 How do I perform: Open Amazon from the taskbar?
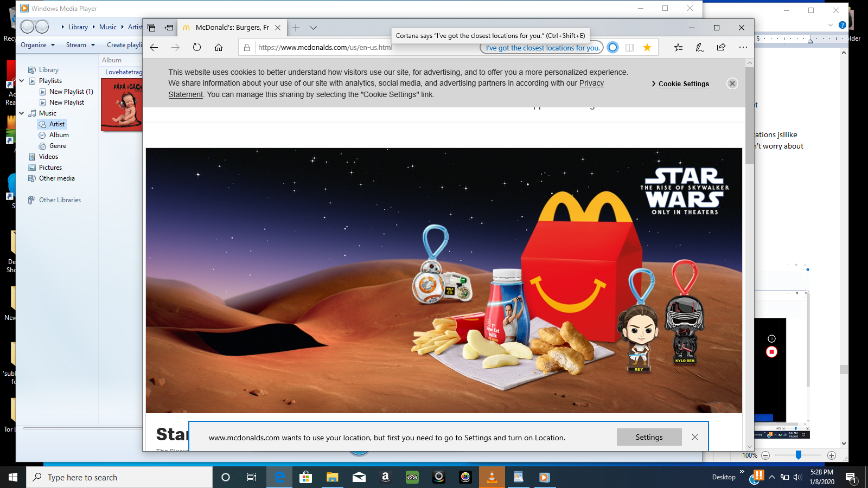click(386, 477)
